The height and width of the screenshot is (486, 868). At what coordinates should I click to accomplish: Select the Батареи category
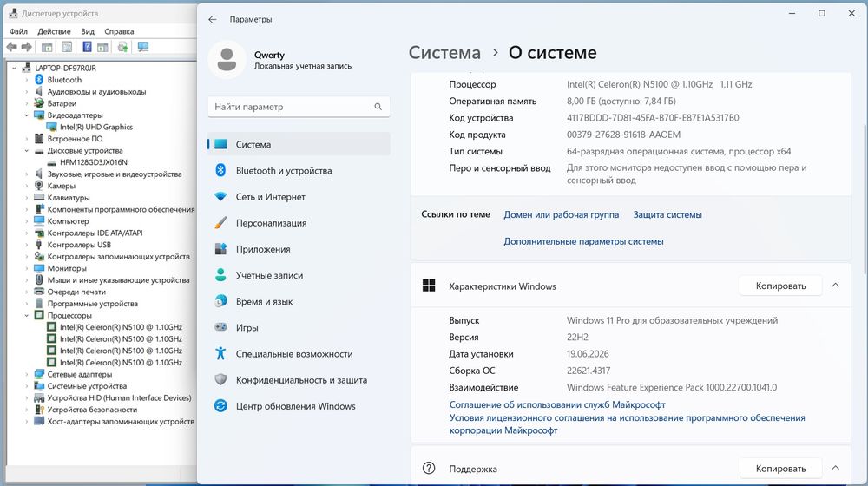(x=62, y=103)
